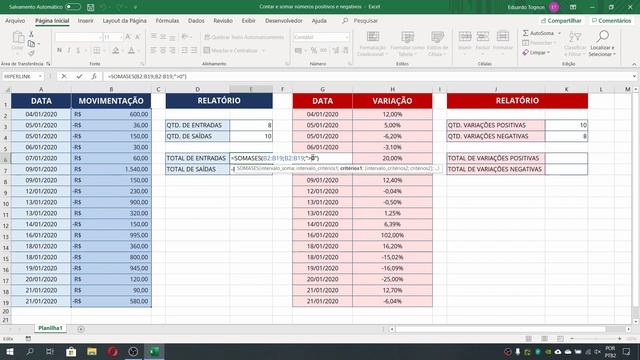Collapse the ribbon with the chevron
This screenshot has height=360, width=640.
(x=634, y=64)
